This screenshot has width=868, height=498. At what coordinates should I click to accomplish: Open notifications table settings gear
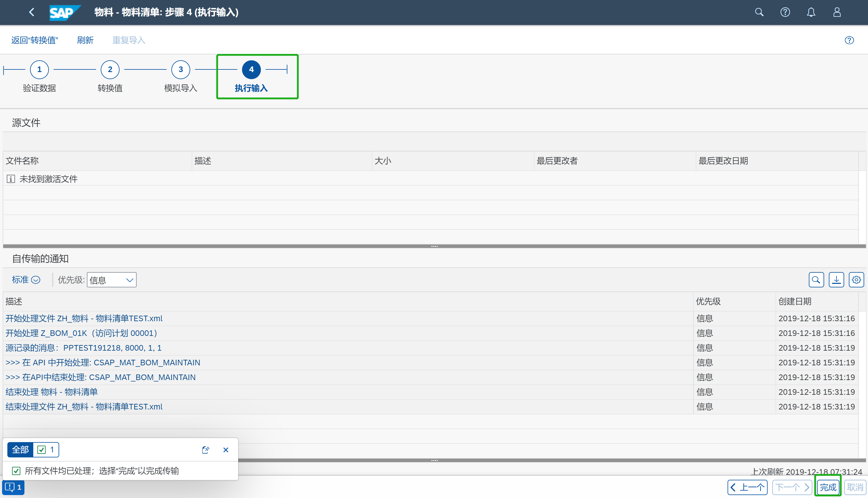click(x=856, y=280)
